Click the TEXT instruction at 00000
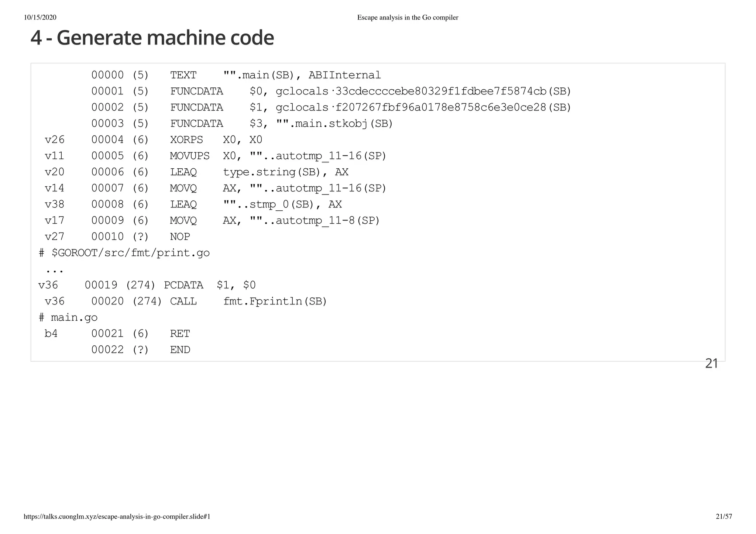Image resolution: width=756 pixels, height=534 pixels. point(183,75)
